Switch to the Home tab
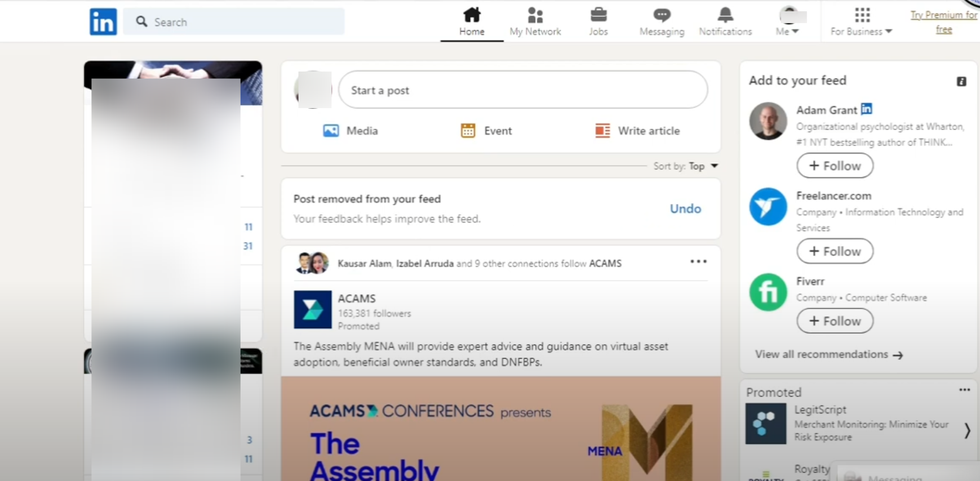The width and height of the screenshot is (980, 481). coord(472,21)
